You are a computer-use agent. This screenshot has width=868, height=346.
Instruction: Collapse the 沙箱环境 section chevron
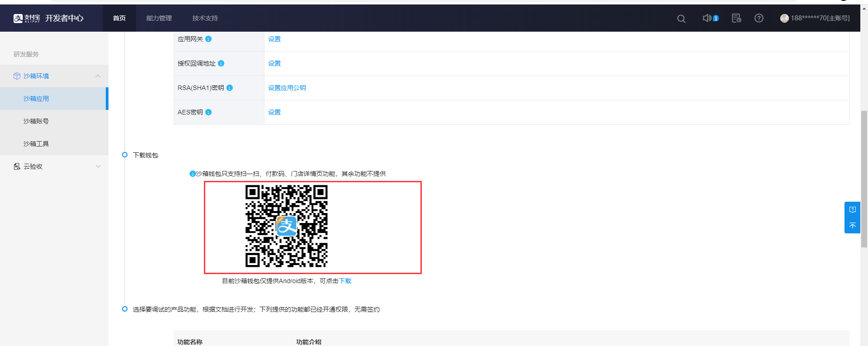pyautogui.click(x=98, y=76)
